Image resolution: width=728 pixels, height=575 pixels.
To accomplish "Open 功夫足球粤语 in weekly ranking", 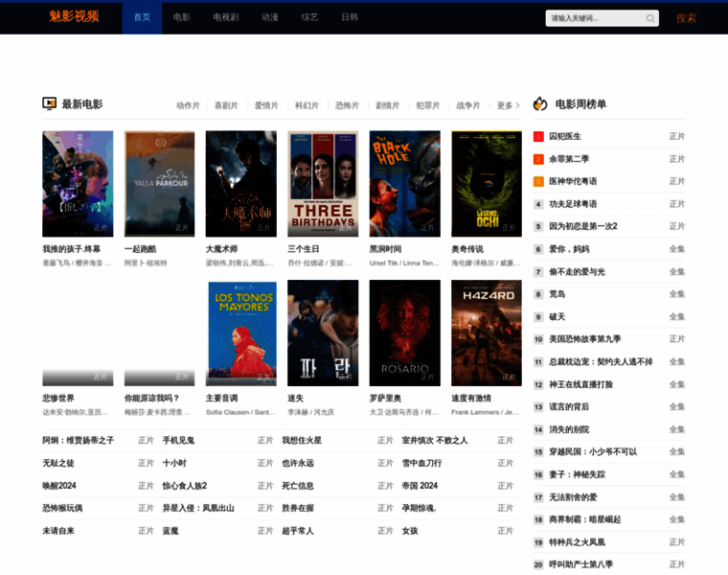I will (x=574, y=204).
